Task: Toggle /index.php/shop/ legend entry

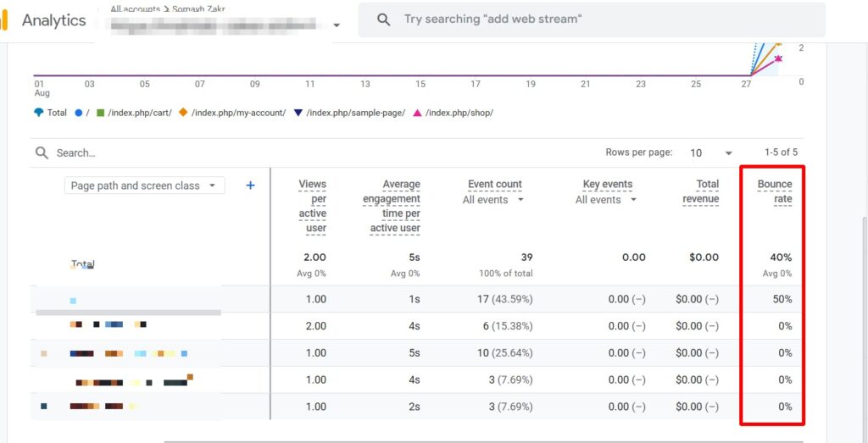Action: pyautogui.click(x=453, y=113)
